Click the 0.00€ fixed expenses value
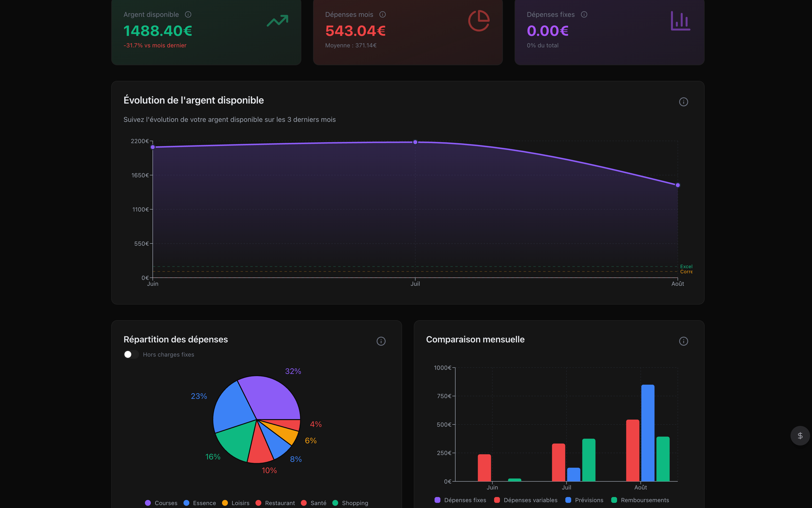The image size is (812, 508). (x=548, y=31)
